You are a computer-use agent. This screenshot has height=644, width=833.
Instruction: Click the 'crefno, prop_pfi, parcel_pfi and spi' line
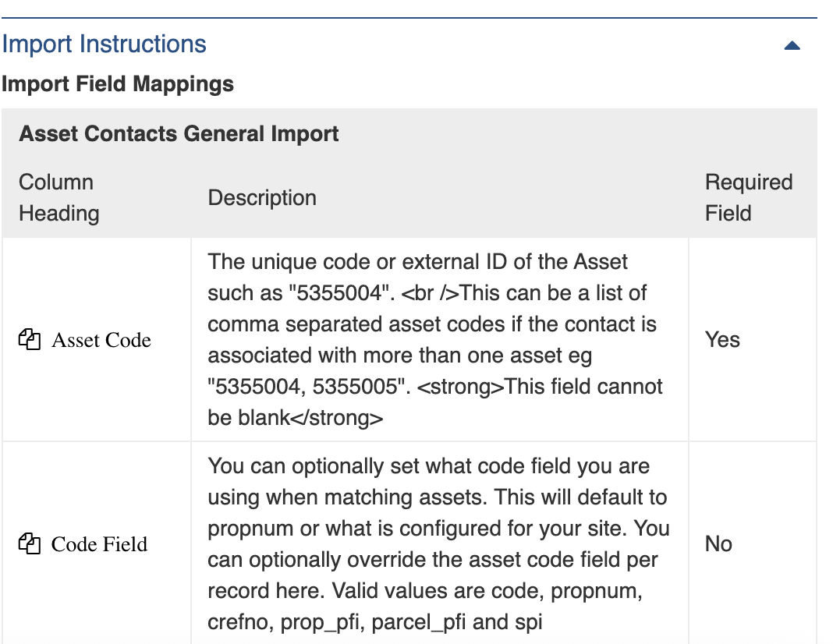point(374,622)
